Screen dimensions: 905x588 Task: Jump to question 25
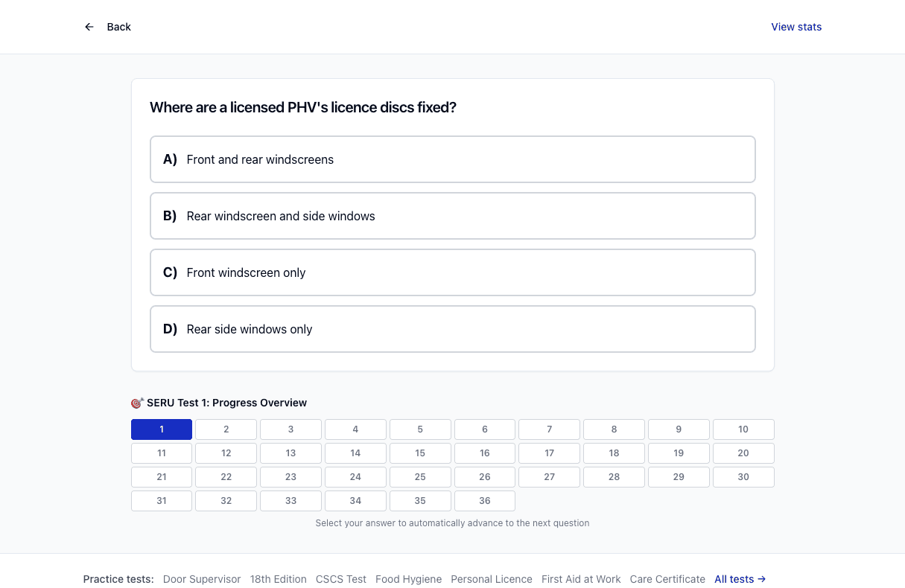point(420,477)
